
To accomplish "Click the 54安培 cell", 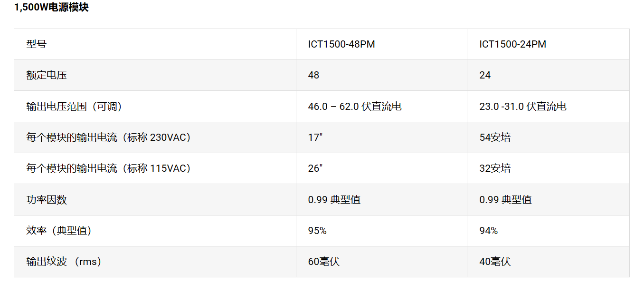I will (495, 137).
